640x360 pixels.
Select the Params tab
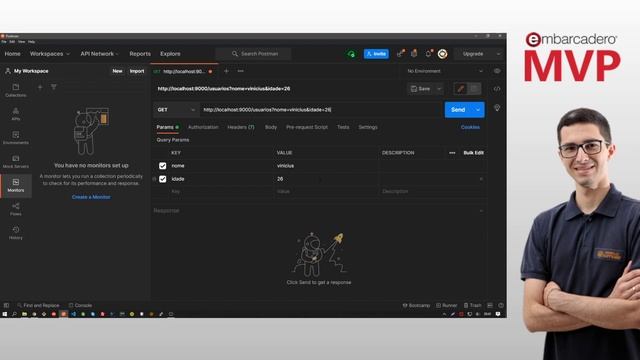pos(167,127)
